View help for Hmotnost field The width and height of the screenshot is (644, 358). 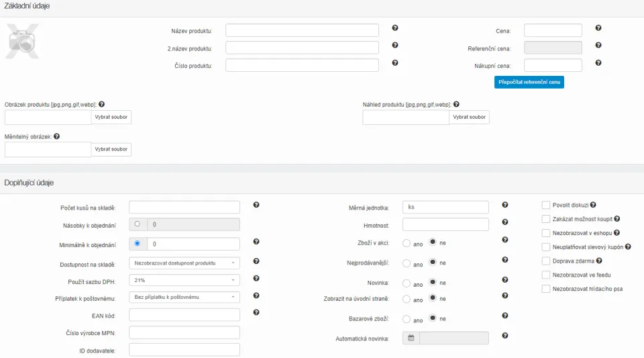coord(504,222)
